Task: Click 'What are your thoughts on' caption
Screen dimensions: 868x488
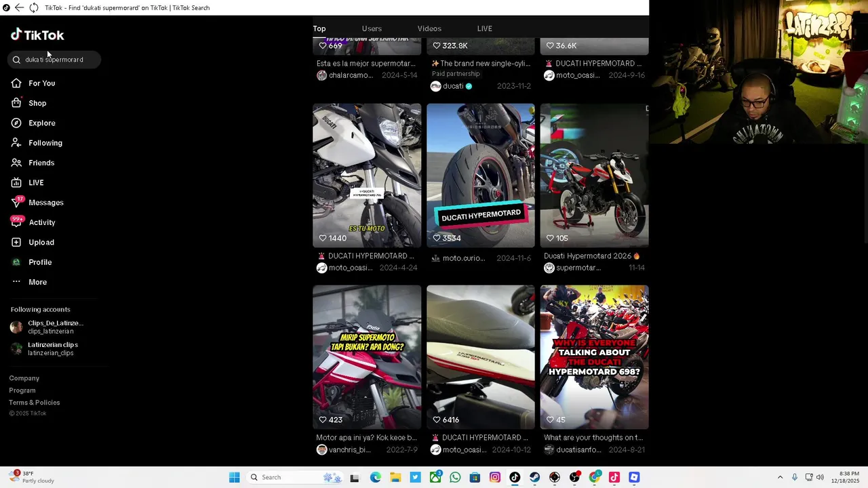Action: click(x=593, y=438)
